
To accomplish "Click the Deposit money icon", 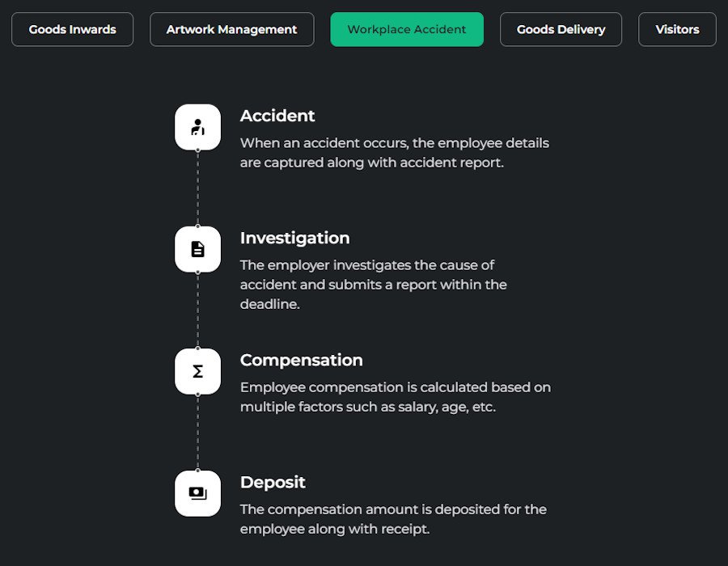I will [198, 493].
